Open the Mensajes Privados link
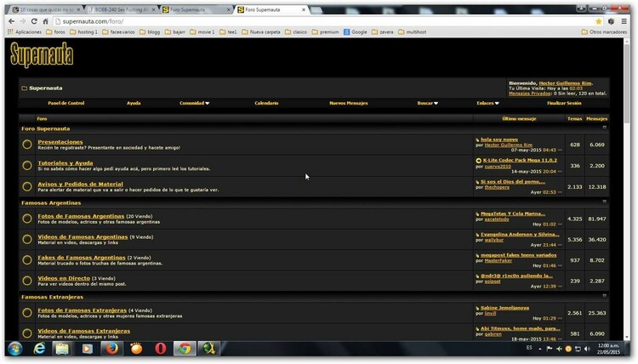 click(x=529, y=94)
